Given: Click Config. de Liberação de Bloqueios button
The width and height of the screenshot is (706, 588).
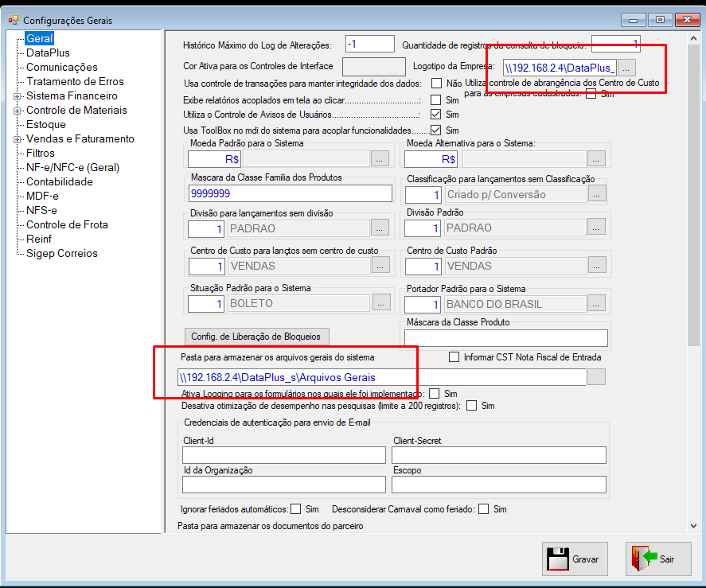Looking at the screenshot, I should pyautogui.click(x=256, y=337).
